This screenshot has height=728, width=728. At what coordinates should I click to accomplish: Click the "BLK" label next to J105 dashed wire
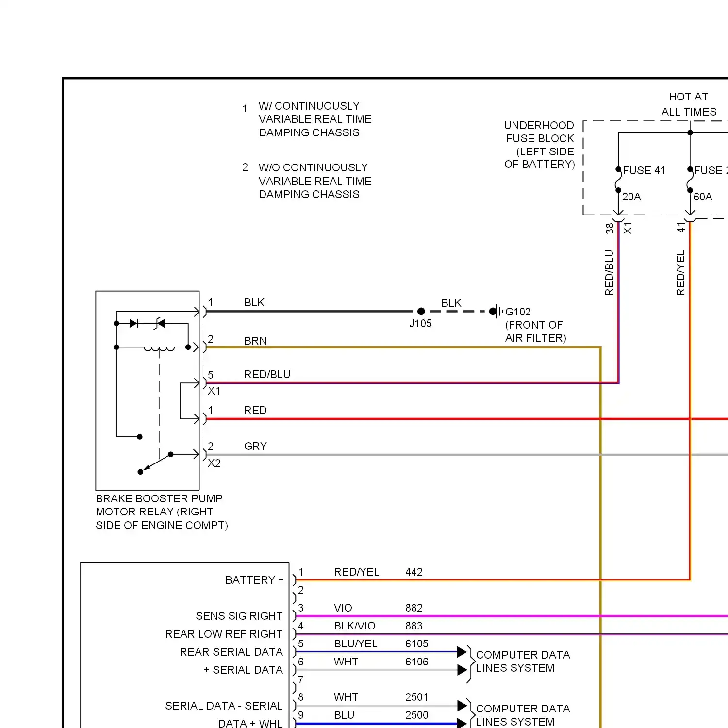(451, 303)
